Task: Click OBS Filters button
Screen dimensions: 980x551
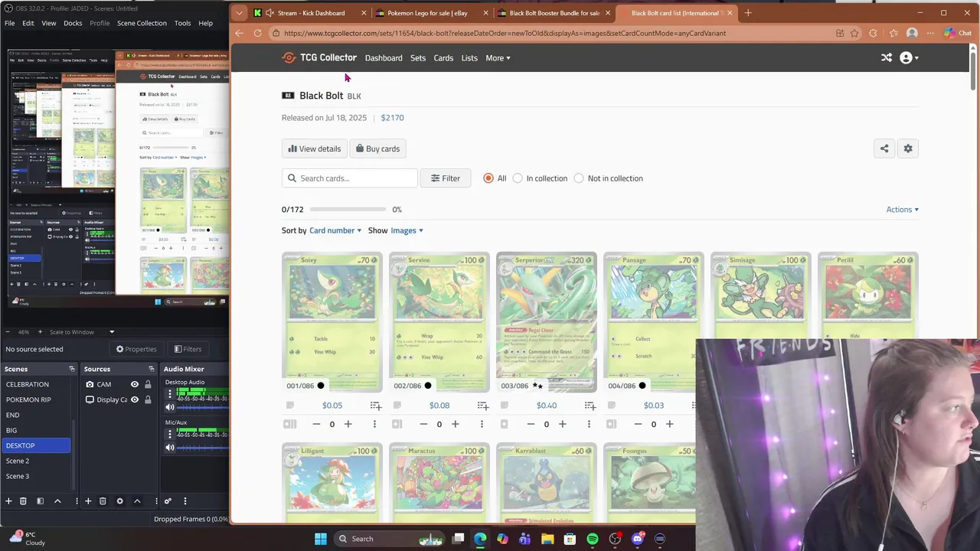Action: tap(188, 349)
